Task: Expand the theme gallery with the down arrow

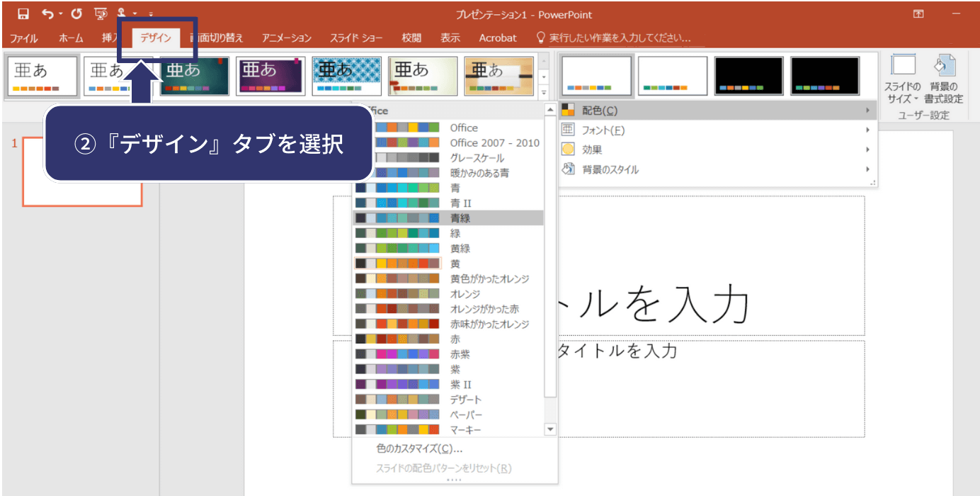Action: [x=542, y=92]
